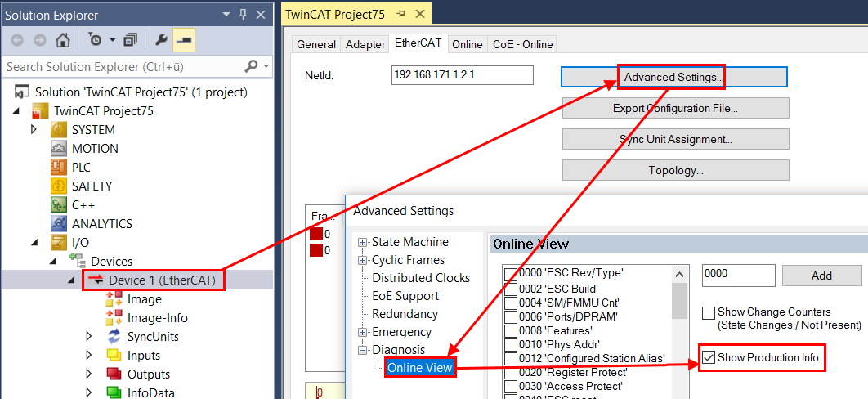Image resolution: width=868 pixels, height=399 pixels.
Task: Click the Image node icon
Action: (x=114, y=299)
